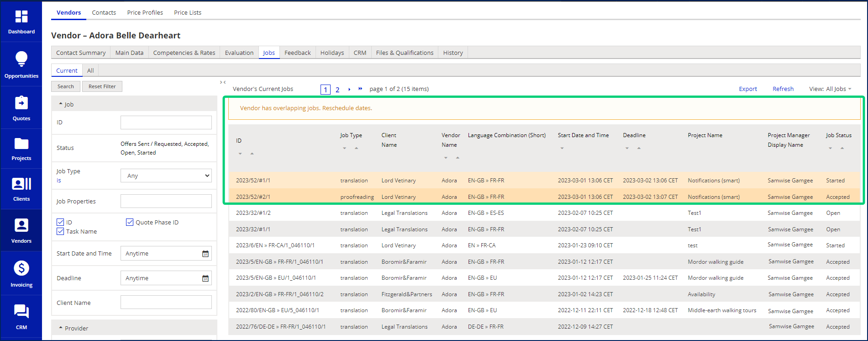Go to next page arrow

point(349,89)
